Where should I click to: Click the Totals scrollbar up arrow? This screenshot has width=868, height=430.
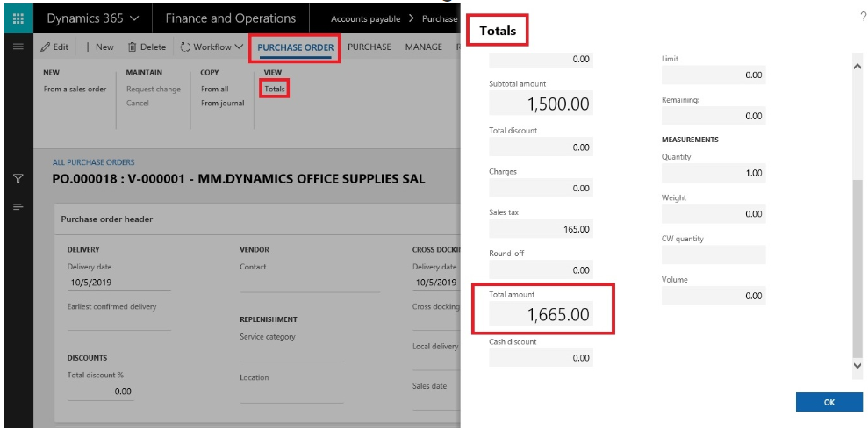tap(858, 65)
